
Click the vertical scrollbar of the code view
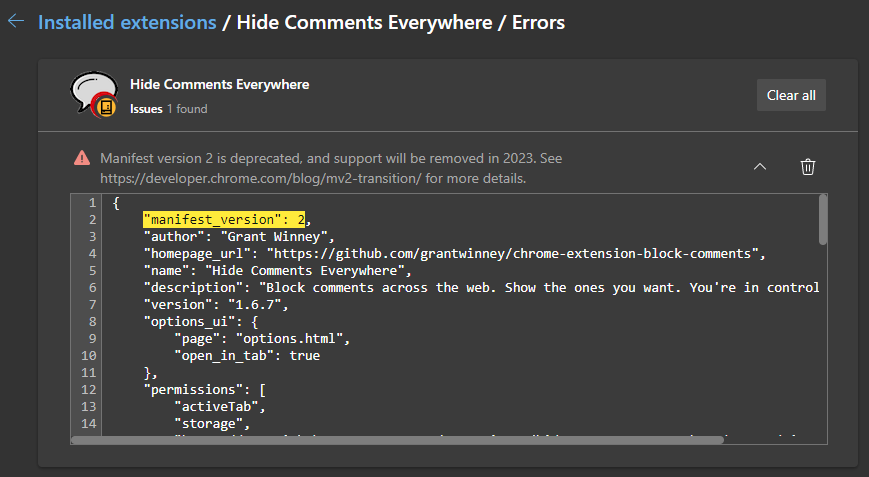[822, 219]
